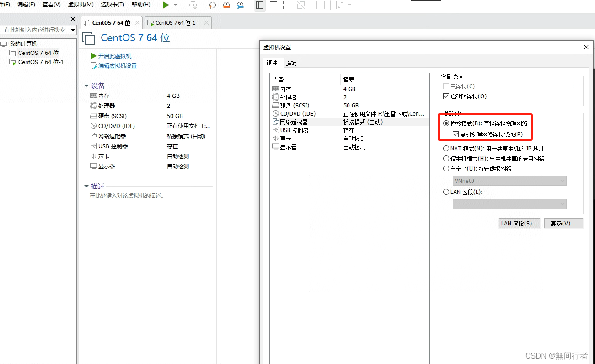Collapse the 设备 section in main panel
The height and width of the screenshot is (364, 595).
point(86,86)
